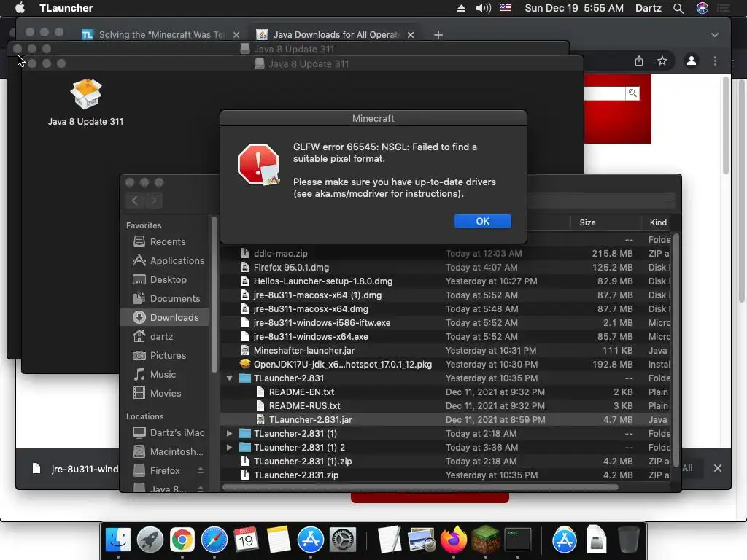
Task: Click OK in the Minecraft error dialog
Action: [483, 221]
